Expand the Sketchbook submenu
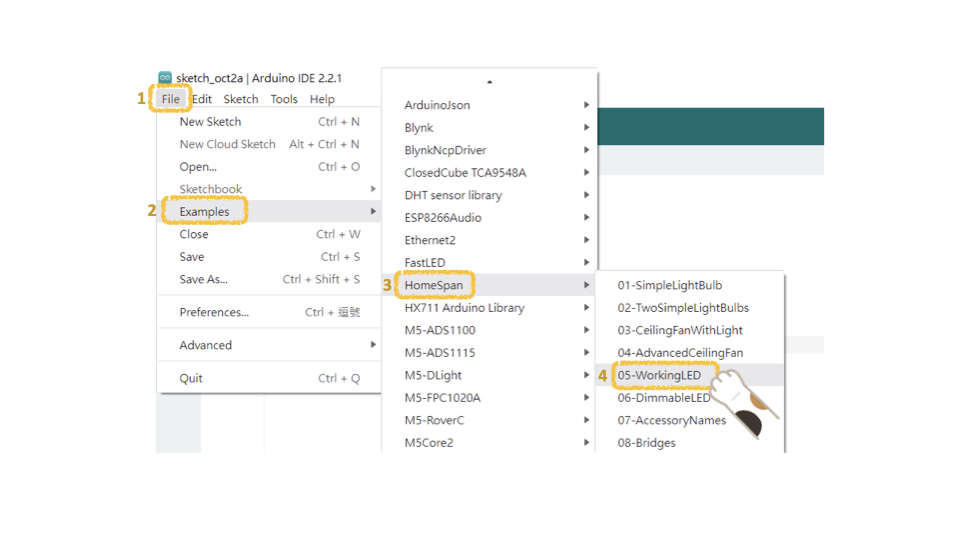Screen dimensions: 960x540 tap(211, 189)
